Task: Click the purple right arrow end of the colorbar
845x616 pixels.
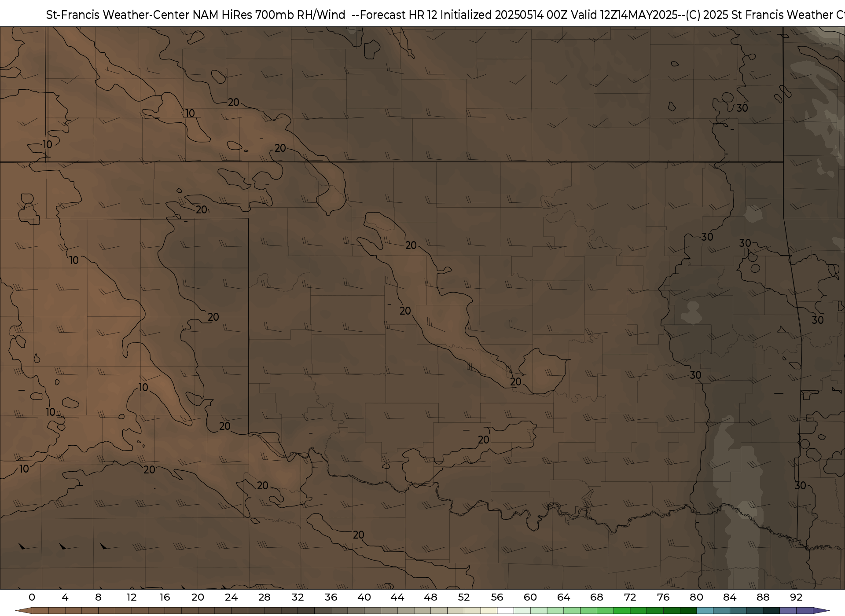Action: [x=821, y=611]
